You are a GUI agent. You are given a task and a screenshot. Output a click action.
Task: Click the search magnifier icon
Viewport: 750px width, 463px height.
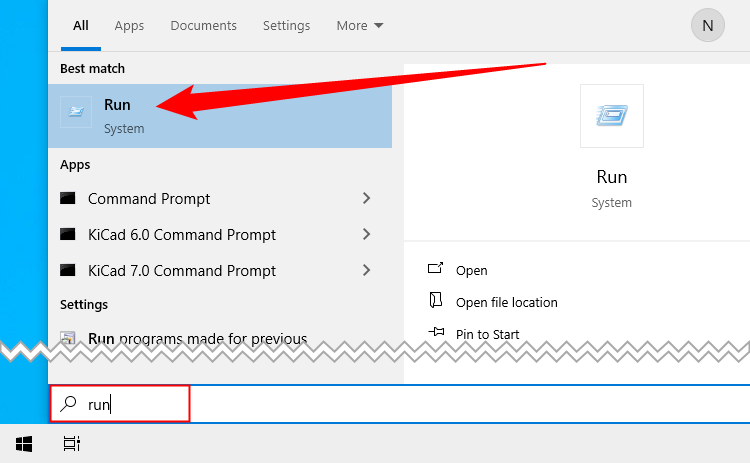click(x=68, y=404)
